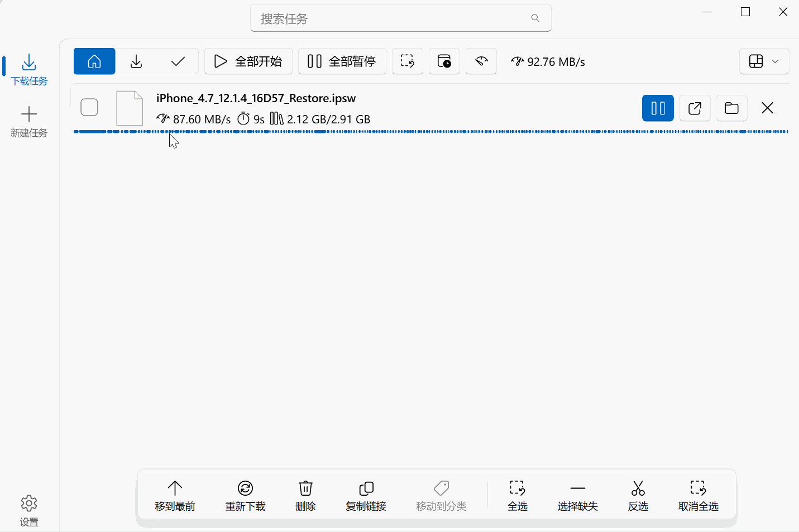799x532 pixels.
Task: Click the 92.76 MB/s total speed indicator
Action: tap(548, 62)
